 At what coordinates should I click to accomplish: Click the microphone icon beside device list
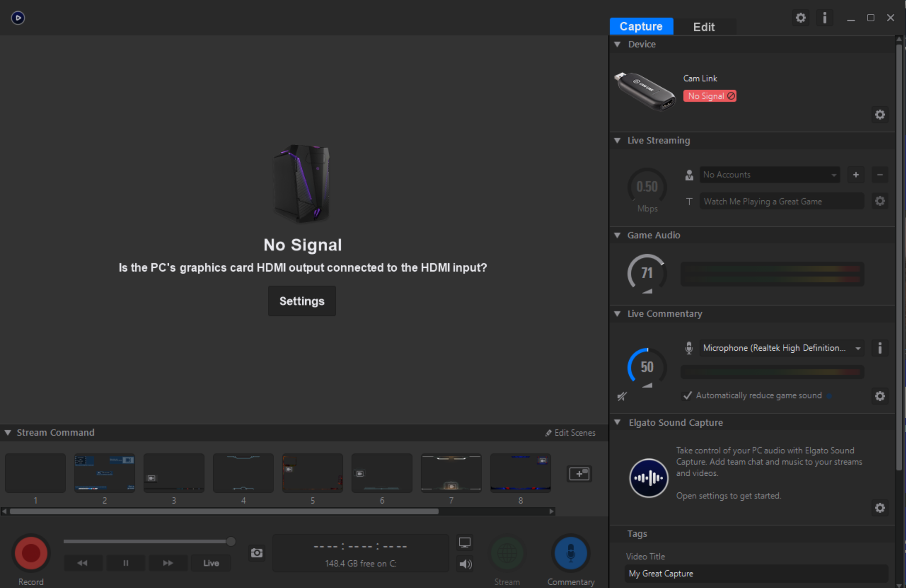pos(689,348)
